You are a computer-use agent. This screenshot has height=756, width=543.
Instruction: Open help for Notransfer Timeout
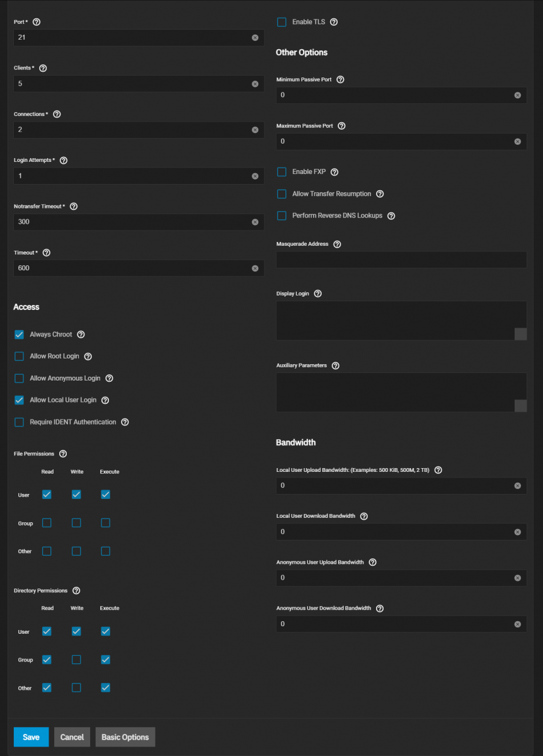(x=74, y=207)
